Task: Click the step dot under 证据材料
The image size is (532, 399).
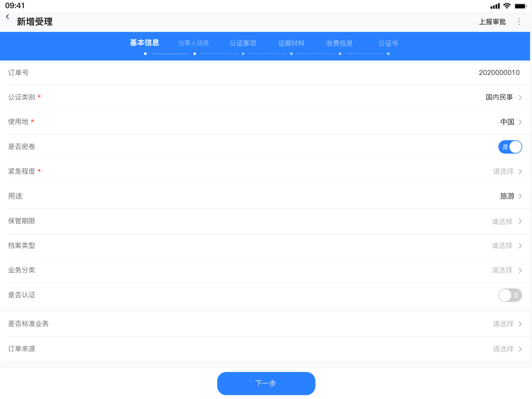Action: (x=291, y=54)
